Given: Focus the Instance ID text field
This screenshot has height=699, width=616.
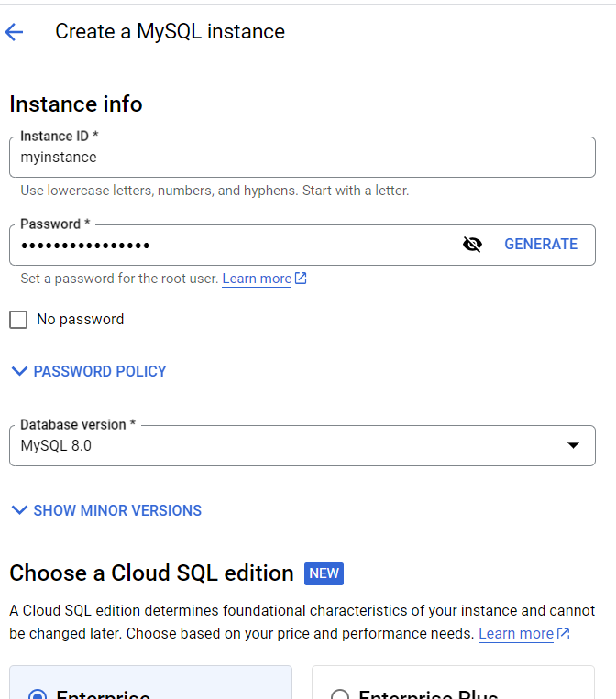Looking at the screenshot, I should [x=302, y=158].
